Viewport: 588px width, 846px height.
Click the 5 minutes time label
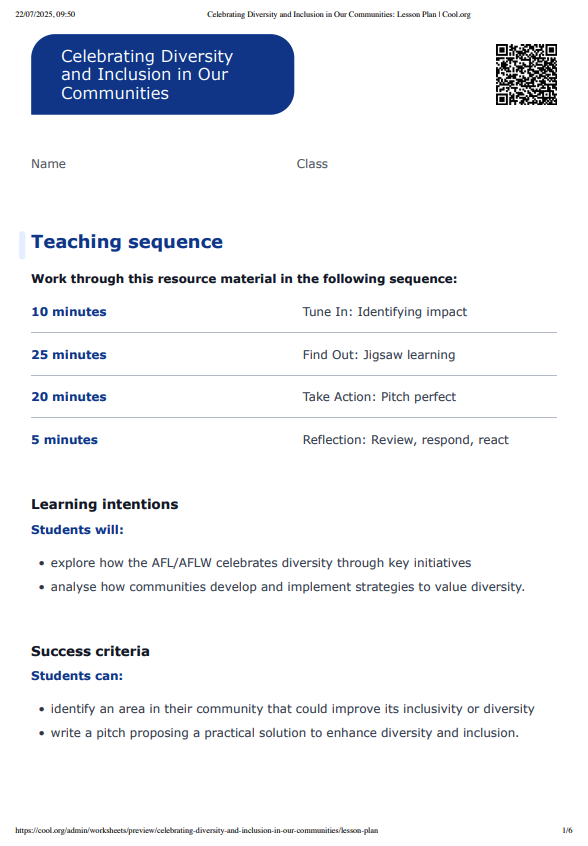(65, 440)
